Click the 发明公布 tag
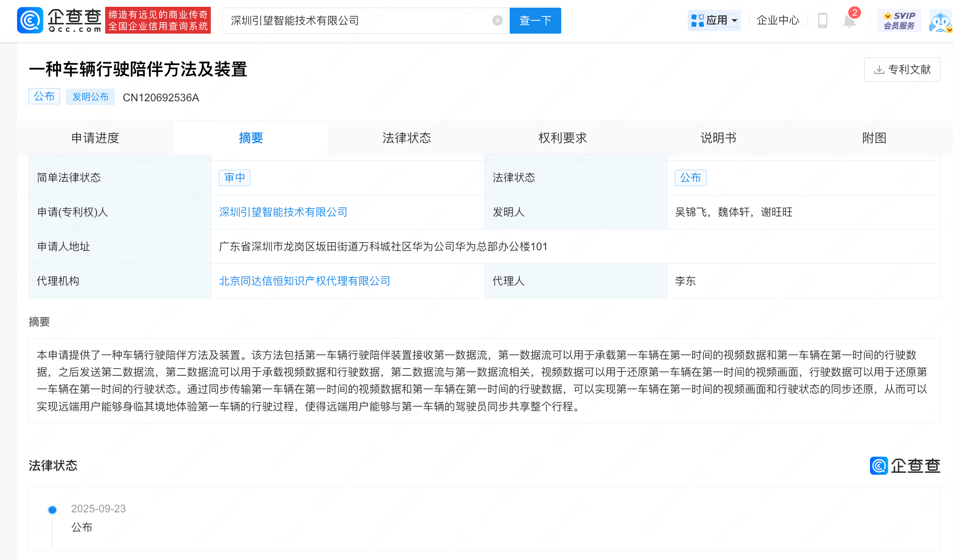The image size is (953, 560). (90, 97)
